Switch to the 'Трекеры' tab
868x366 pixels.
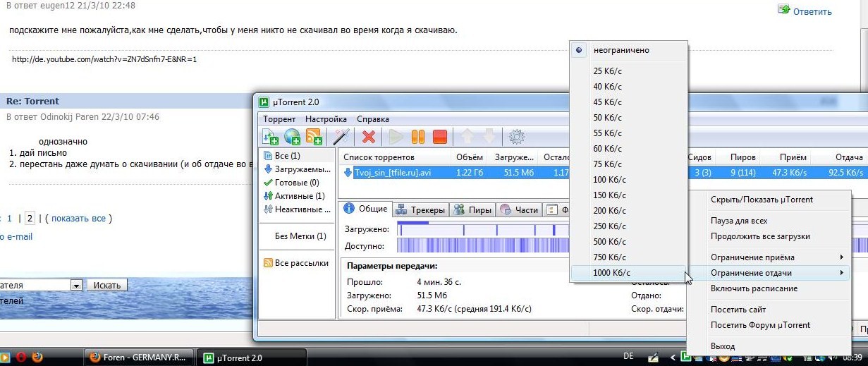pyautogui.click(x=420, y=209)
